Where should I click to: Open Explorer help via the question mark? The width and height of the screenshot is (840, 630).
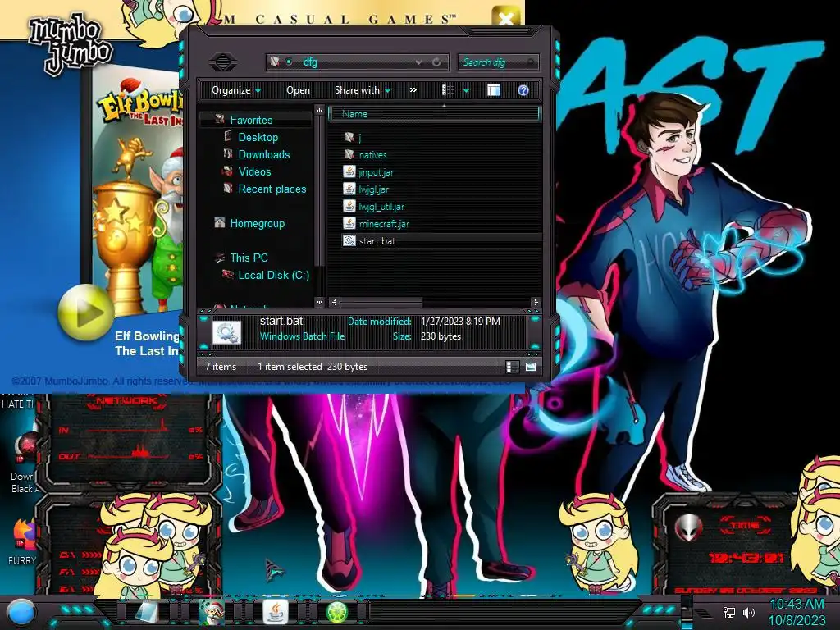523,90
